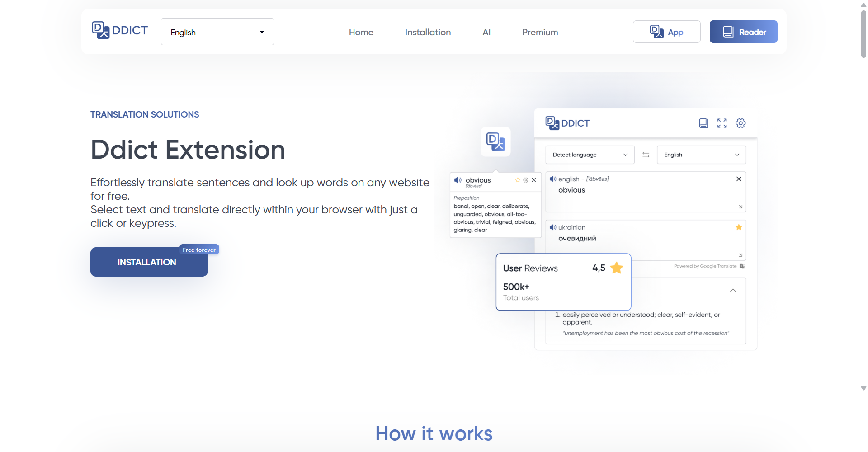Open the English target language dropdown
The image size is (868, 452).
coord(702,155)
